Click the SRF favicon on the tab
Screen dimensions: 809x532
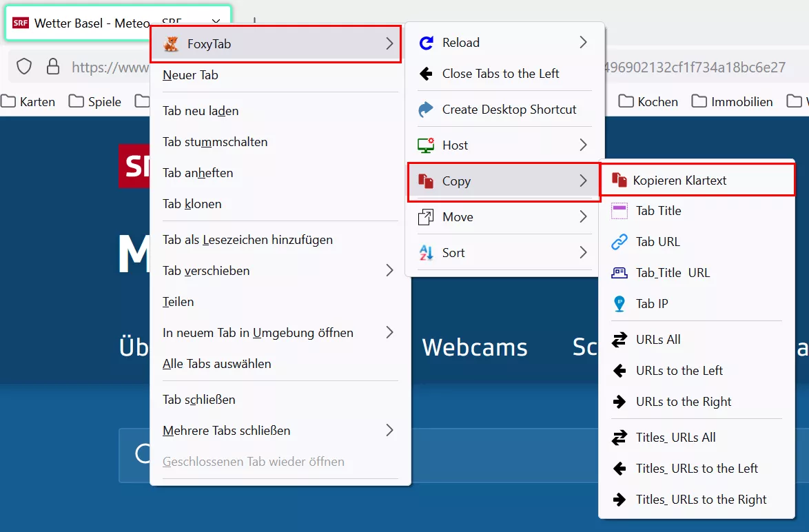(x=21, y=23)
